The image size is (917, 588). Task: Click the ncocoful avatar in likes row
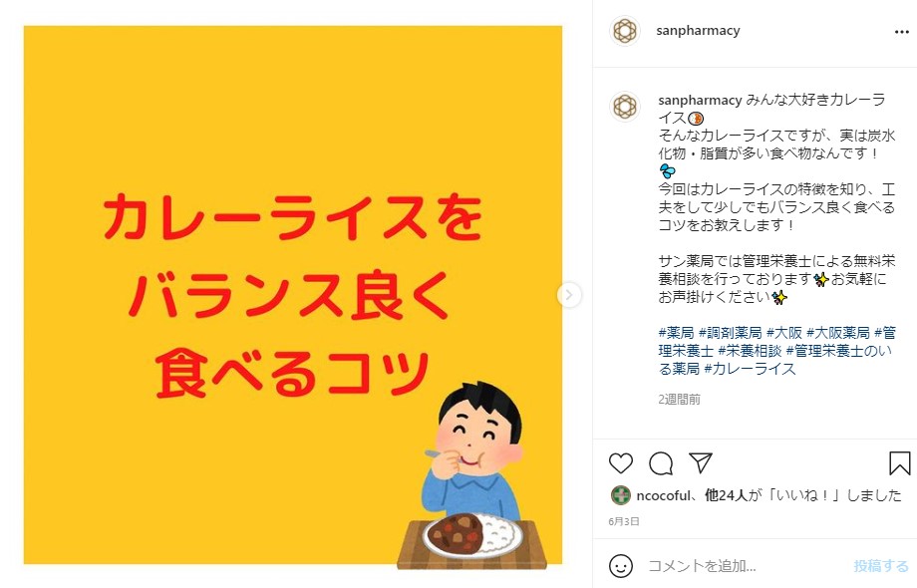[x=621, y=495]
